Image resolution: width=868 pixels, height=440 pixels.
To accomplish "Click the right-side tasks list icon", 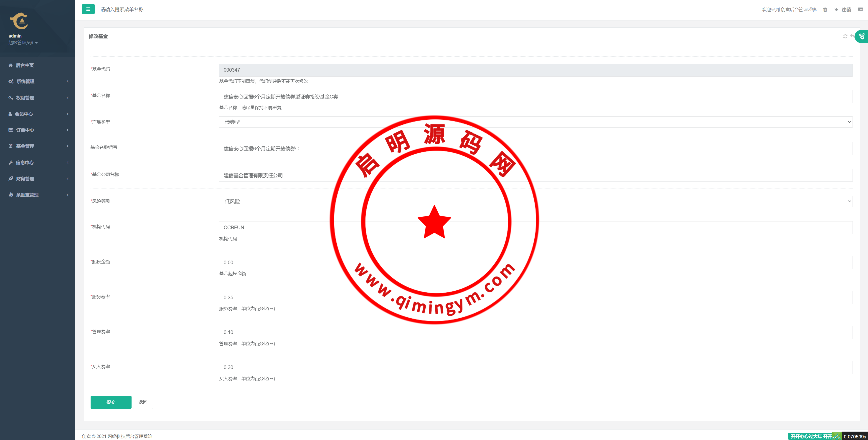I will tap(860, 10).
